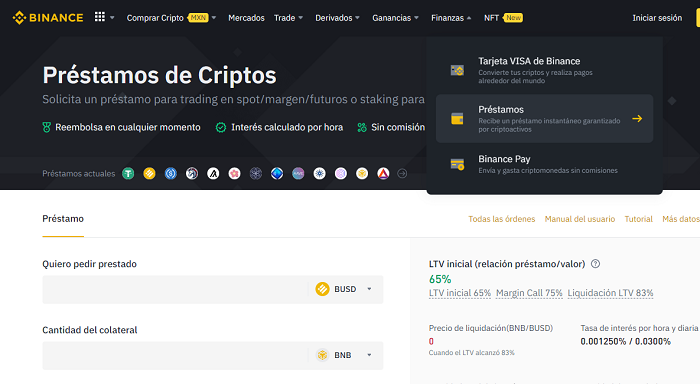
Task: Click the MXN currency badge
Action: click(198, 18)
